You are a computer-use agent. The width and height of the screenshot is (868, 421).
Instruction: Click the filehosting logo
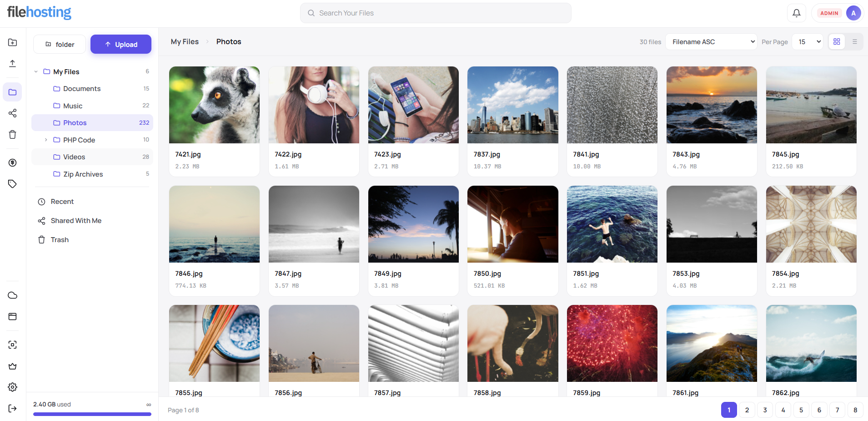click(x=39, y=12)
